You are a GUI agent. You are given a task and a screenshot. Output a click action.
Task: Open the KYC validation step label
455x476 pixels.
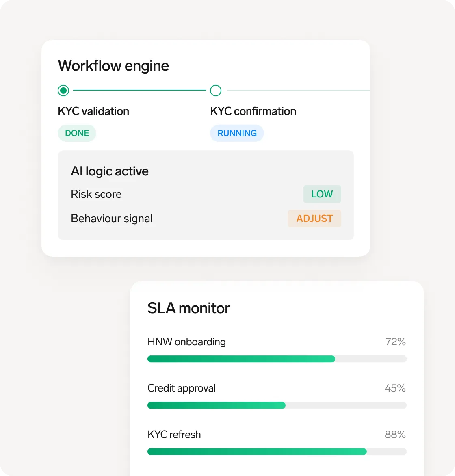coord(93,111)
